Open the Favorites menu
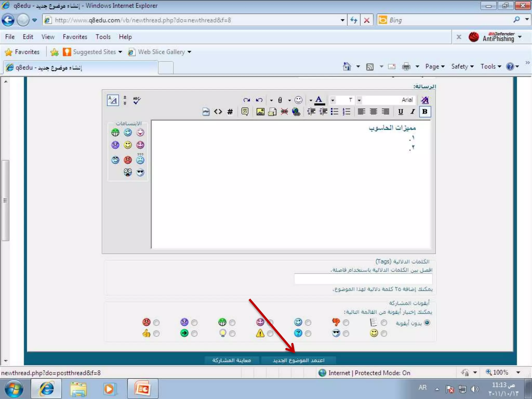Image resolution: width=532 pixels, height=399 pixels. pyautogui.click(x=75, y=37)
